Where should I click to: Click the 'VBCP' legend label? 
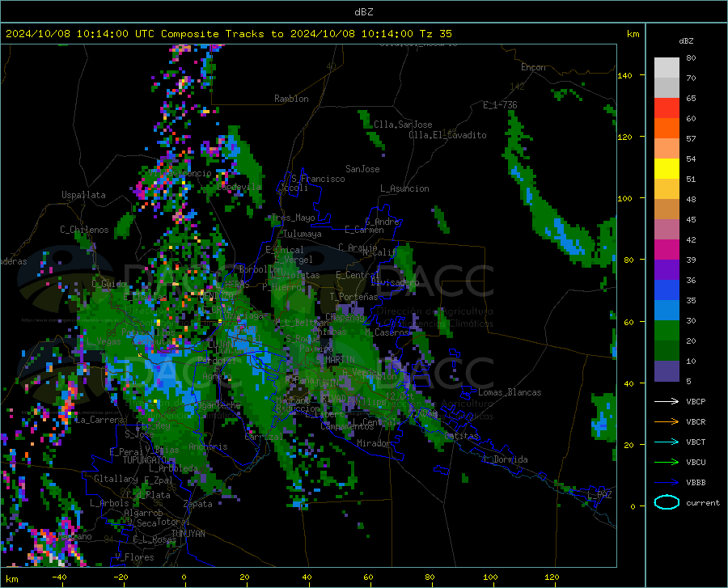pos(696,401)
